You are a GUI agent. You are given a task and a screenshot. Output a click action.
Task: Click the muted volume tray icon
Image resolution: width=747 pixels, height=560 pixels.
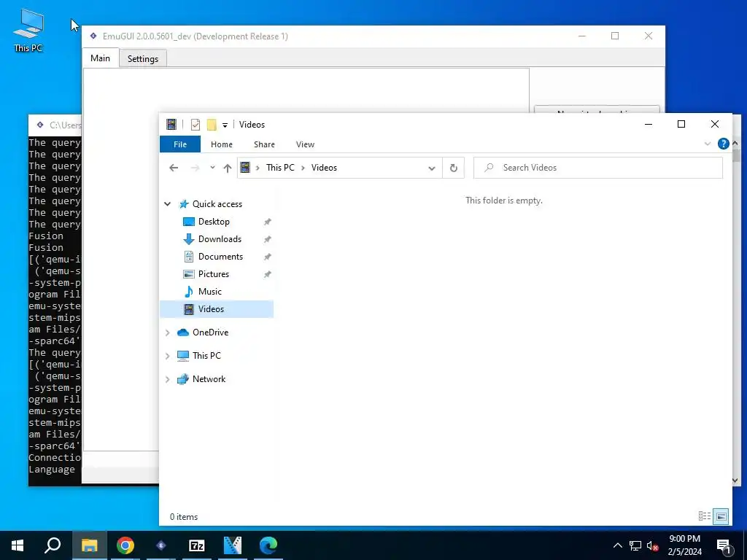pos(653,545)
